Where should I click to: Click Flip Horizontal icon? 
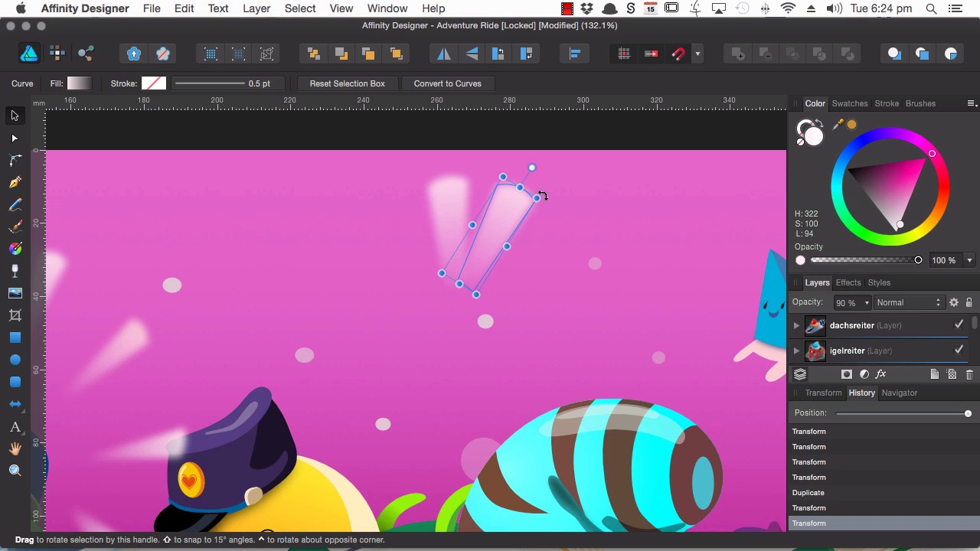444,54
